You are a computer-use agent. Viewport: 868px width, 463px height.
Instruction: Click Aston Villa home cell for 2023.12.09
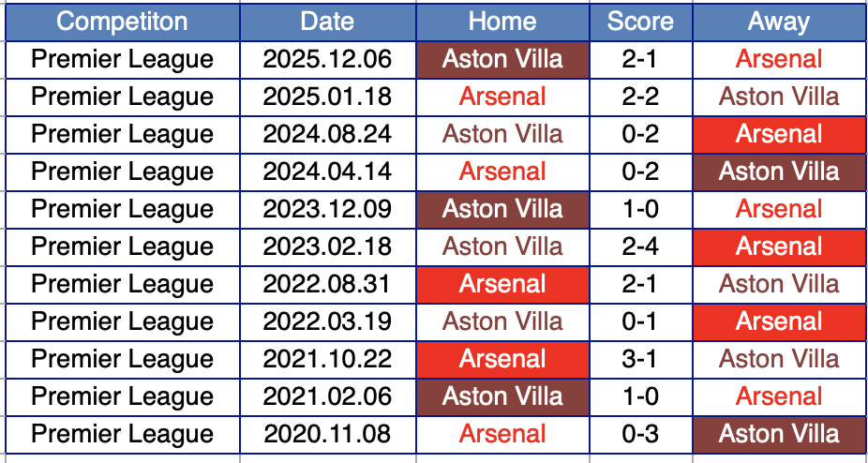502,209
